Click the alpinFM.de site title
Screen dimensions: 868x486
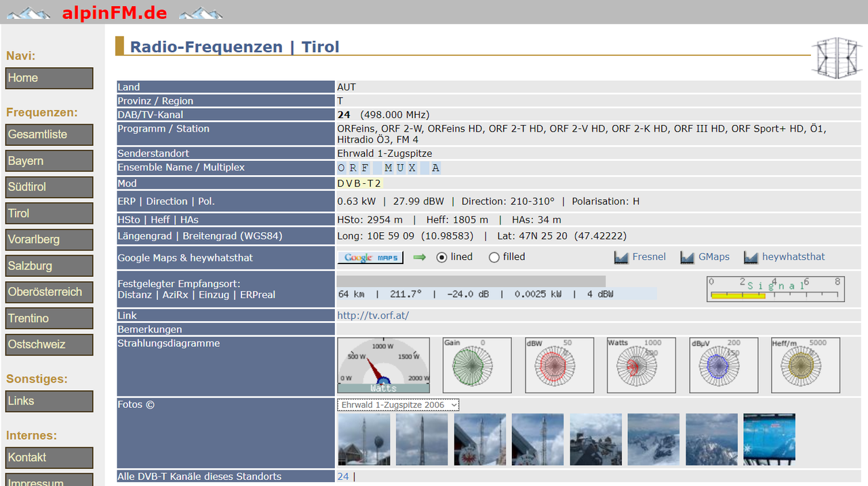(115, 12)
